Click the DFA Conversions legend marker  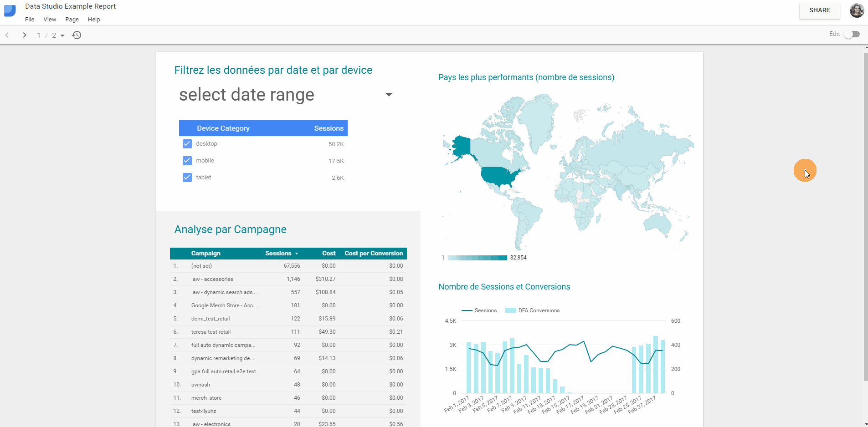[511, 310]
